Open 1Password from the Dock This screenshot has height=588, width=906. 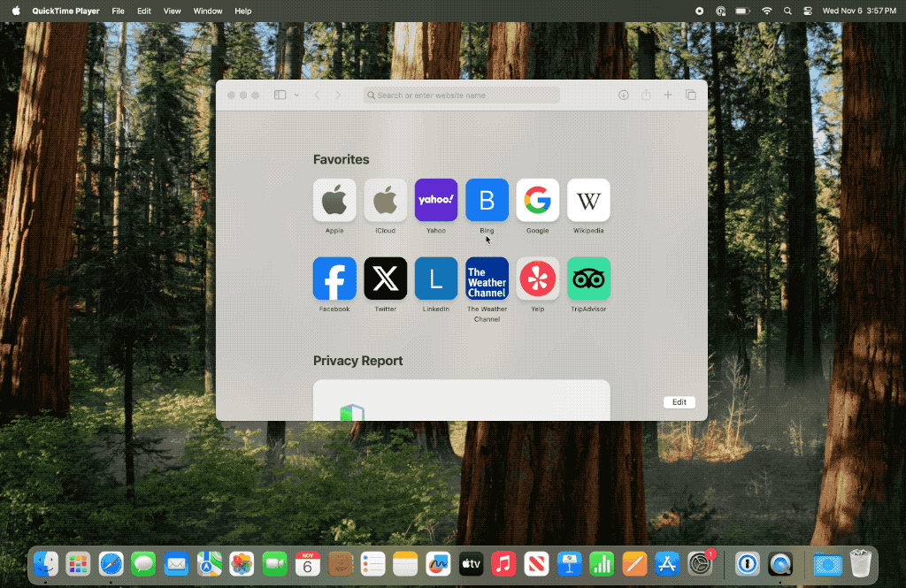click(747, 564)
